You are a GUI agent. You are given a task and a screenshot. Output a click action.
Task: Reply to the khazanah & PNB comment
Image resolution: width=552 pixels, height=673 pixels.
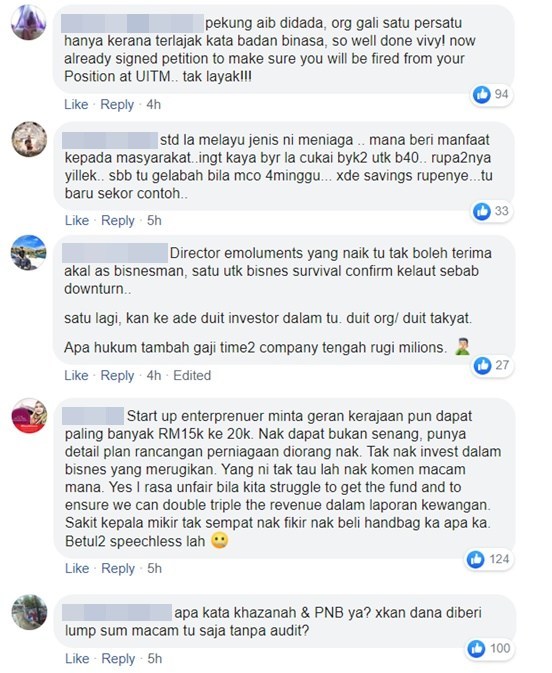[x=118, y=658]
